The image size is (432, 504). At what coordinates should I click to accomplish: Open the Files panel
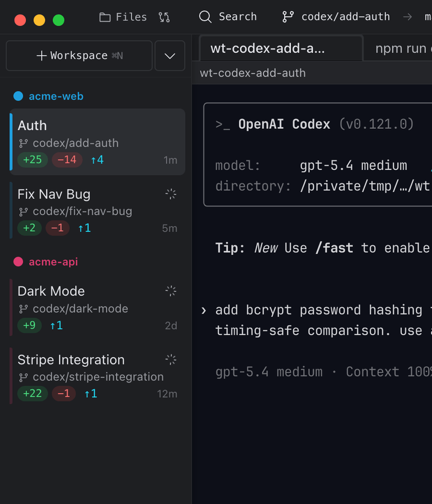[123, 17]
